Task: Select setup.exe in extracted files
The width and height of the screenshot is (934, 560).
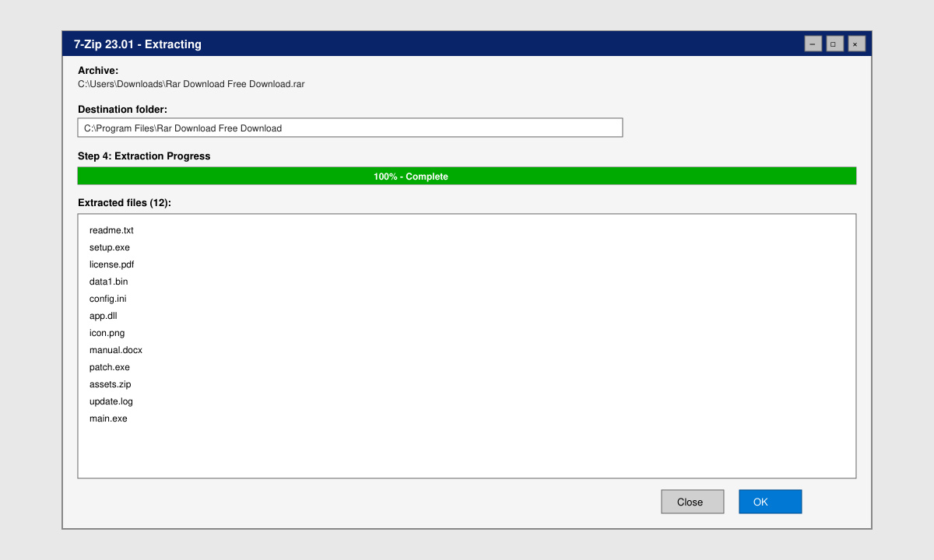Action: tap(110, 247)
